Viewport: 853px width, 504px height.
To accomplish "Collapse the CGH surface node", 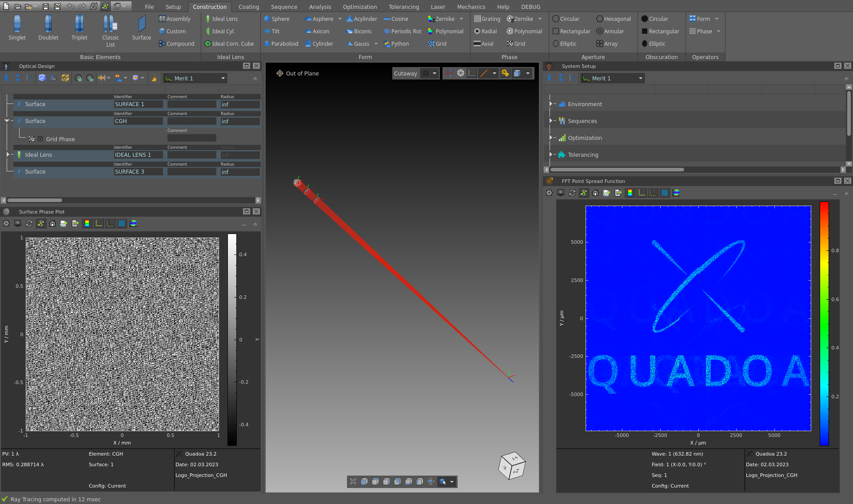I will tap(7, 121).
